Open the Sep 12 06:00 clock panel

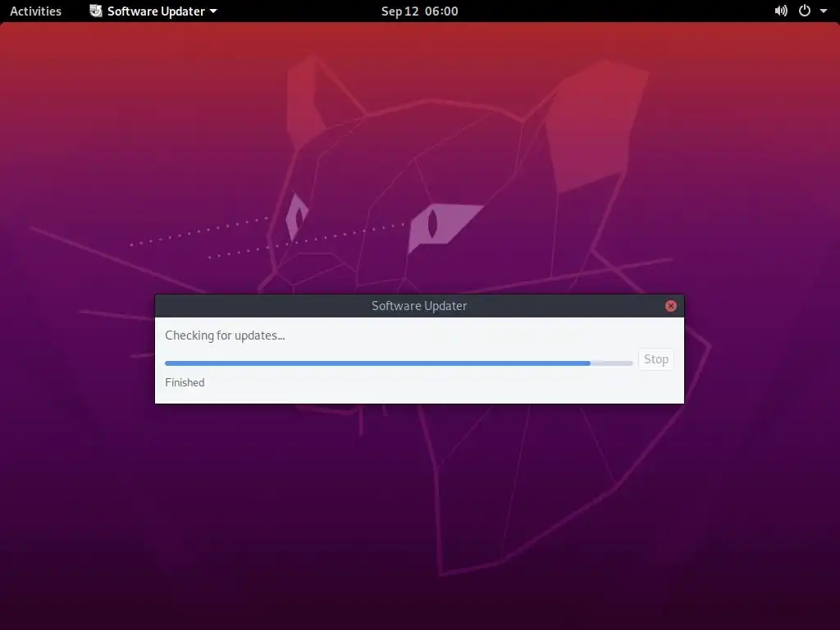(419, 11)
